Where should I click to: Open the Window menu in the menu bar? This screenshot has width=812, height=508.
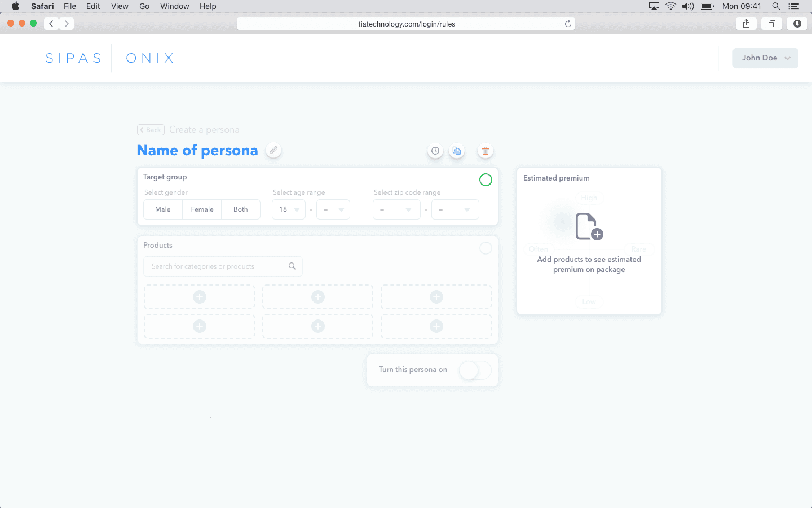click(174, 6)
